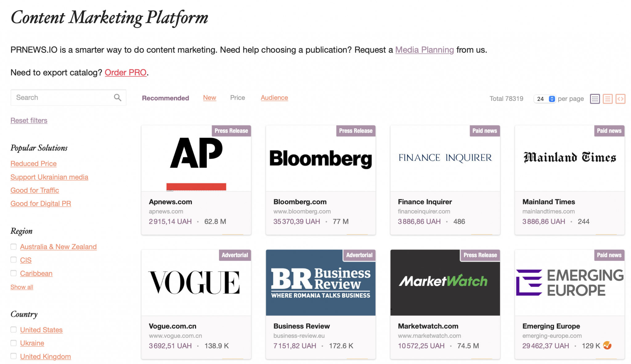
Task: Toggle the Australia & New Zealand region checkbox
Action: 13,246
